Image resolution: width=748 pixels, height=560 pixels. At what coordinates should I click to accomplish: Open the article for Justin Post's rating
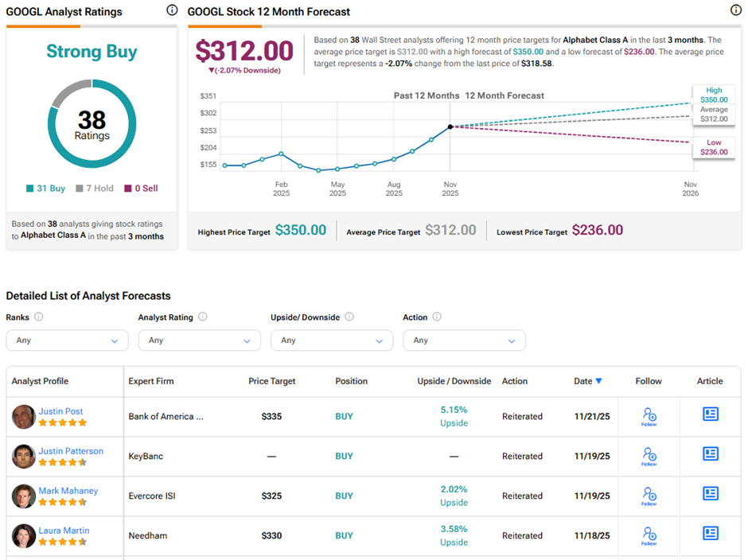click(x=710, y=414)
